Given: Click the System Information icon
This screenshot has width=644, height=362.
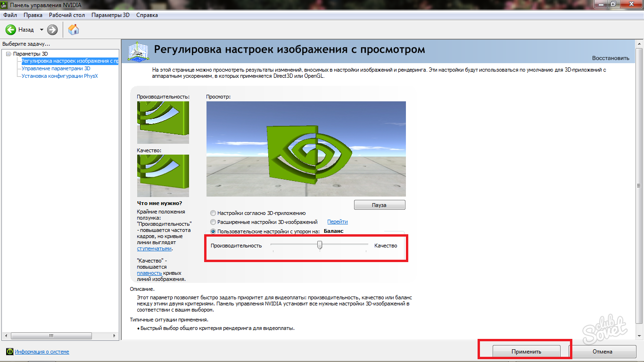Looking at the screenshot, I should (9, 352).
